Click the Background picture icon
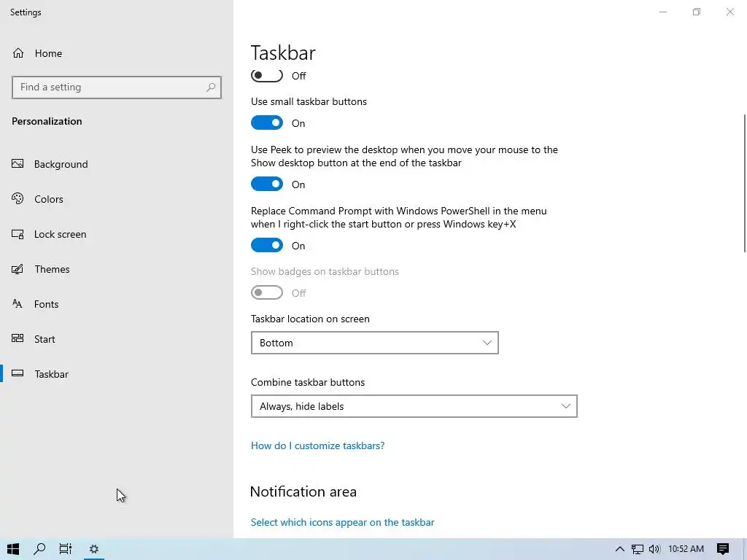The height and width of the screenshot is (560, 747). coord(18,164)
